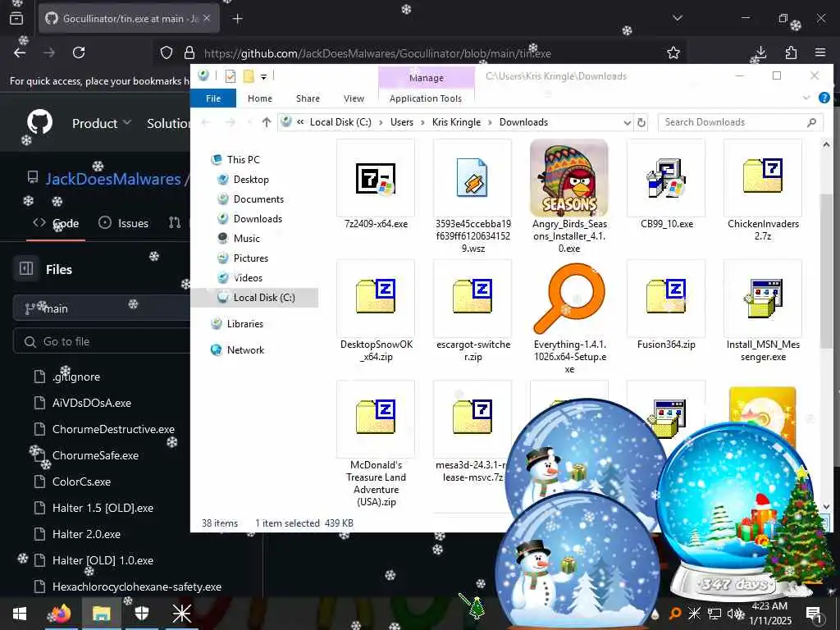
Task: Select escargot-switcher.zip archive icon
Action: point(472,295)
